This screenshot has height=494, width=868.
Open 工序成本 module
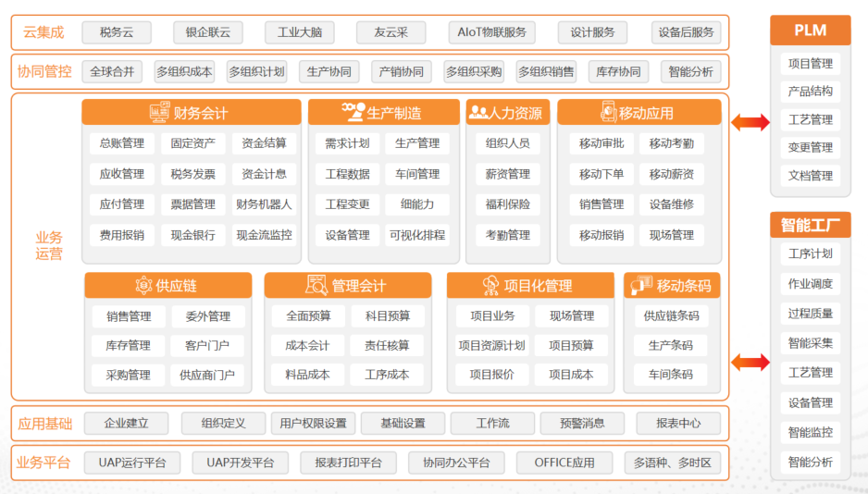click(387, 375)
